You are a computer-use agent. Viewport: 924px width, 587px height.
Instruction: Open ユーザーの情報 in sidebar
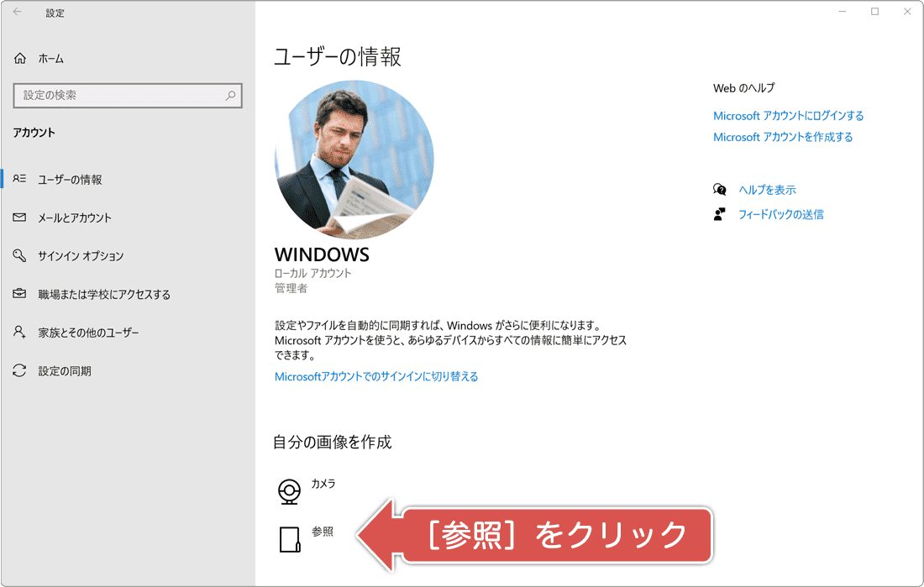point(70,180)
